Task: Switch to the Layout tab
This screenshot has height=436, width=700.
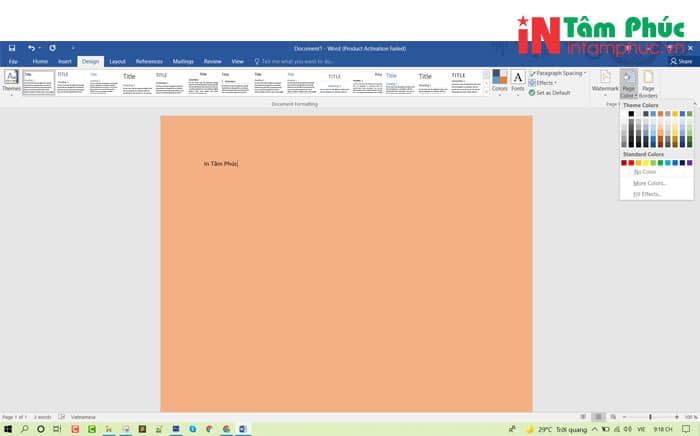Action: (x=117, y=61)
